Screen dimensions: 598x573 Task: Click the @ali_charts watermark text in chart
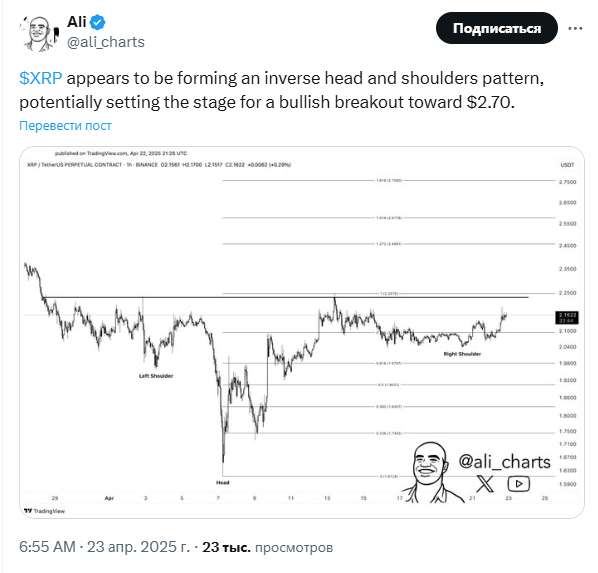504,462
